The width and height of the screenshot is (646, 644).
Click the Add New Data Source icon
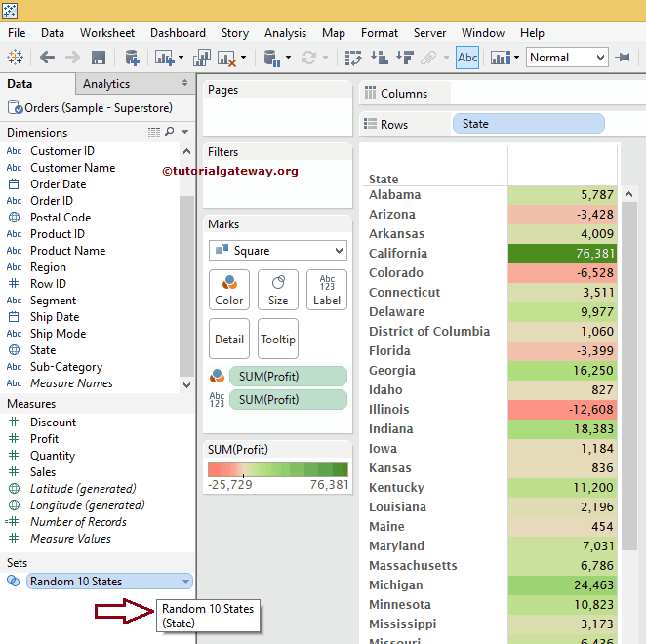point(132,58)
